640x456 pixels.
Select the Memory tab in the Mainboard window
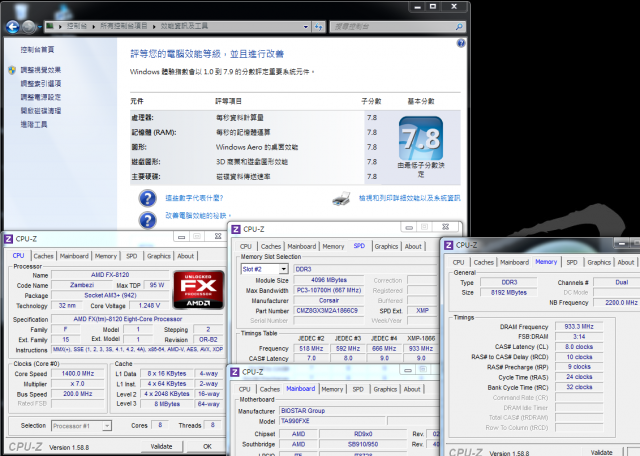tap(332, 389)
